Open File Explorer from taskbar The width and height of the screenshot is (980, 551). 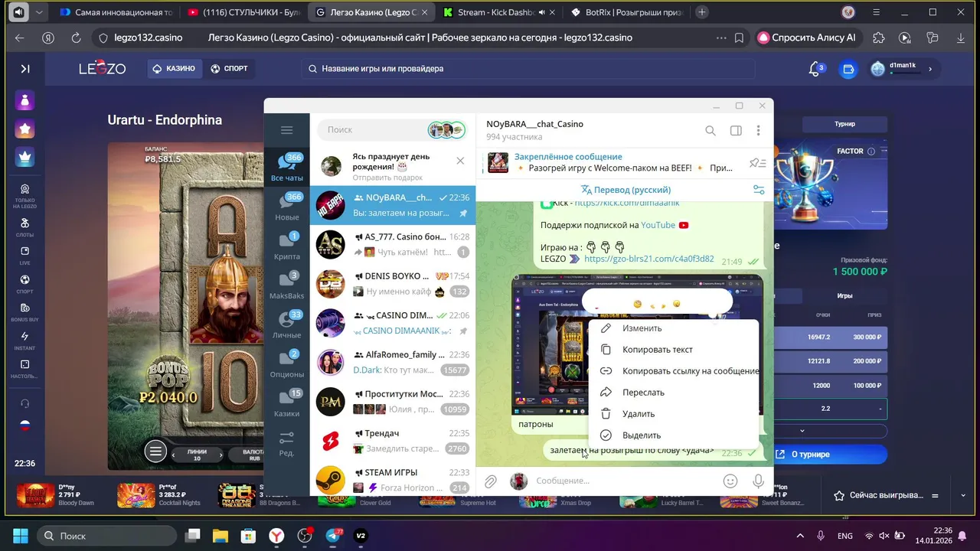click(x=220, y=536)
